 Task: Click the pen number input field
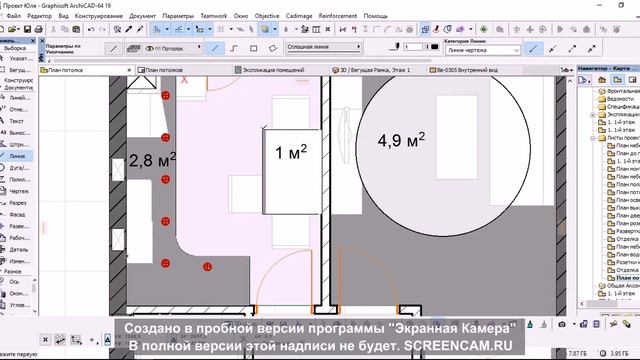tap(413, 47)
